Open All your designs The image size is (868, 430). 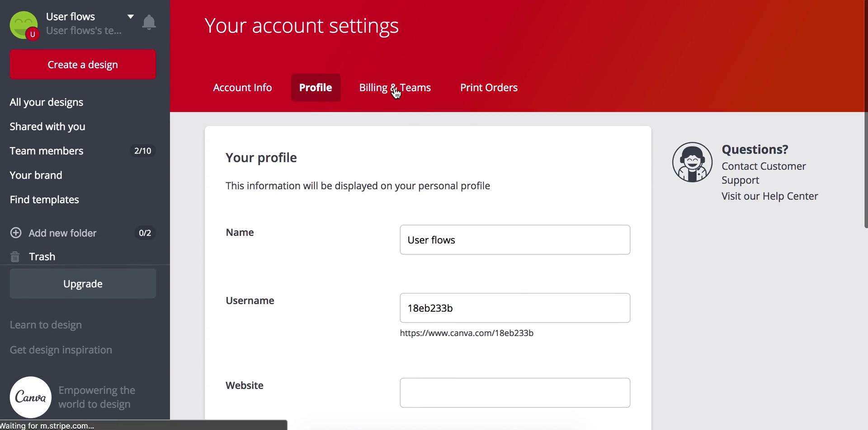coord(47,102)
